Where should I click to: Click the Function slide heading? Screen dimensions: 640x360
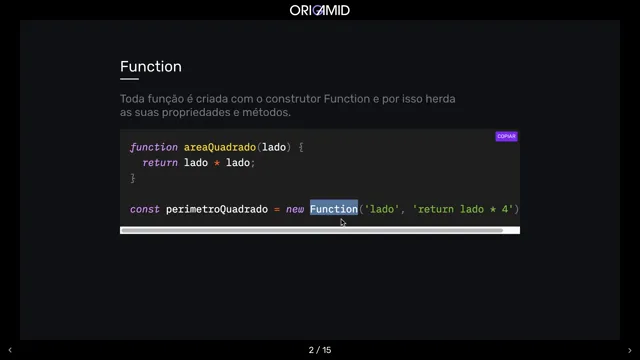(151, 67)
